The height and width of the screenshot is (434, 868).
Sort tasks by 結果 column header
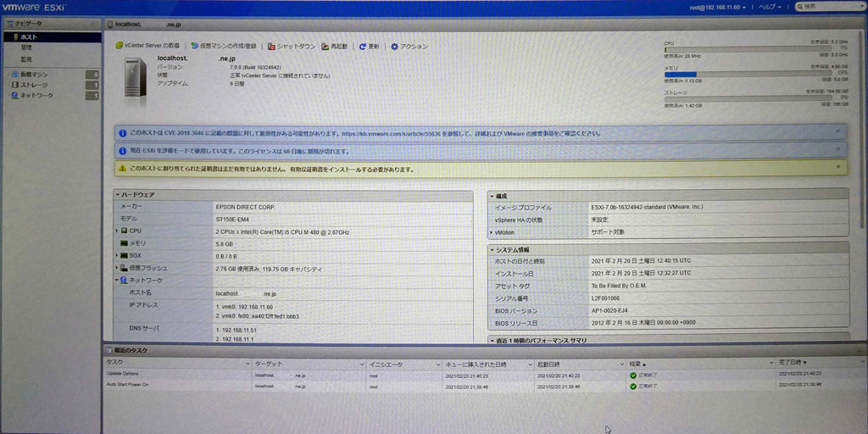(x=700, y=364)
